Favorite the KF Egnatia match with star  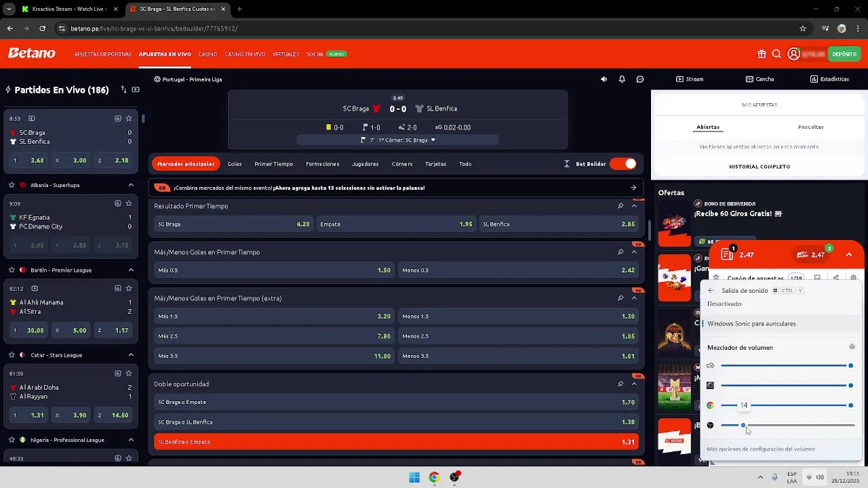pos(129,203)
